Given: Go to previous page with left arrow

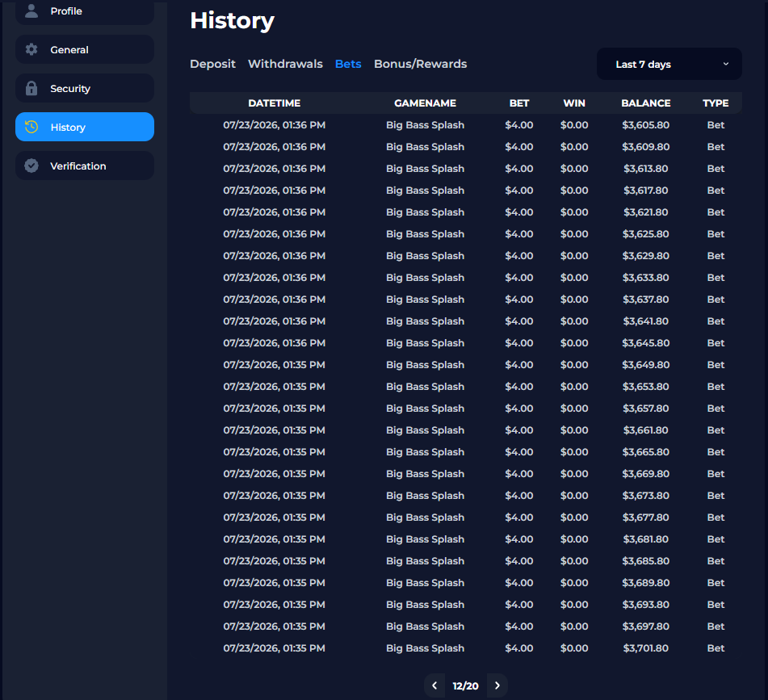Looking at the screenshot, I should pos(434,685).
